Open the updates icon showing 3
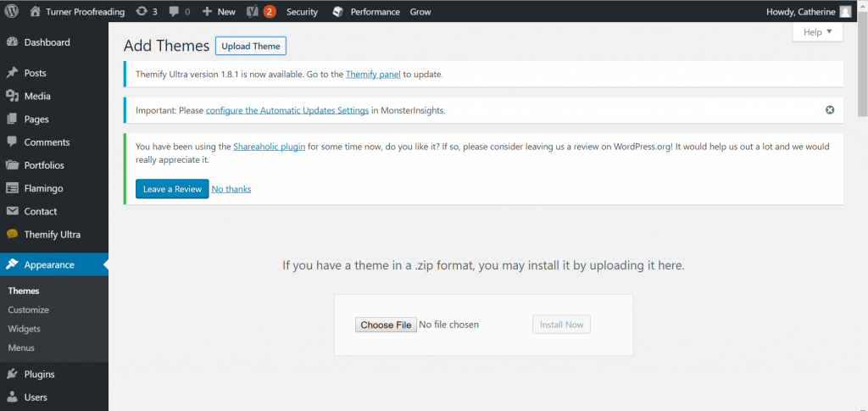 pyautogui.click(x=142, y=11)
